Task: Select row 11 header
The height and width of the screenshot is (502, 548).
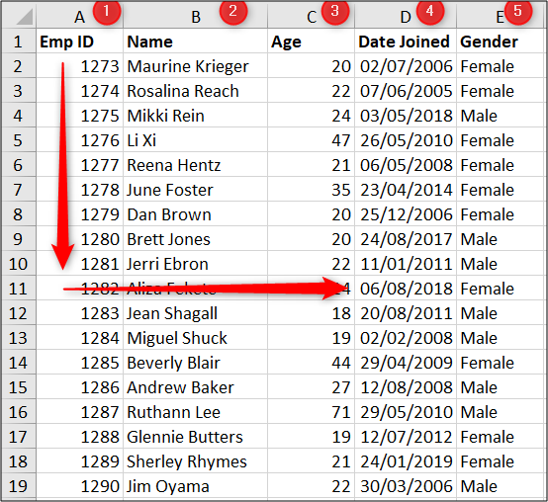Action: coord(19,288)
